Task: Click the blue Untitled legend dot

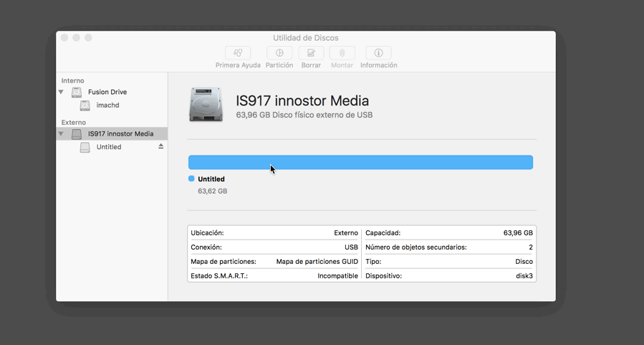Action: click(x=191, y=179)
